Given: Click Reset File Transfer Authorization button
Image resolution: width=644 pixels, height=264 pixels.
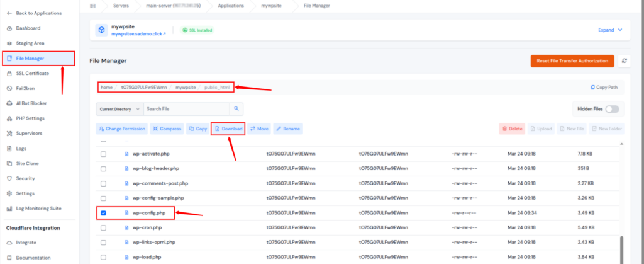Looking at the screenshot, I should [572, 61].
